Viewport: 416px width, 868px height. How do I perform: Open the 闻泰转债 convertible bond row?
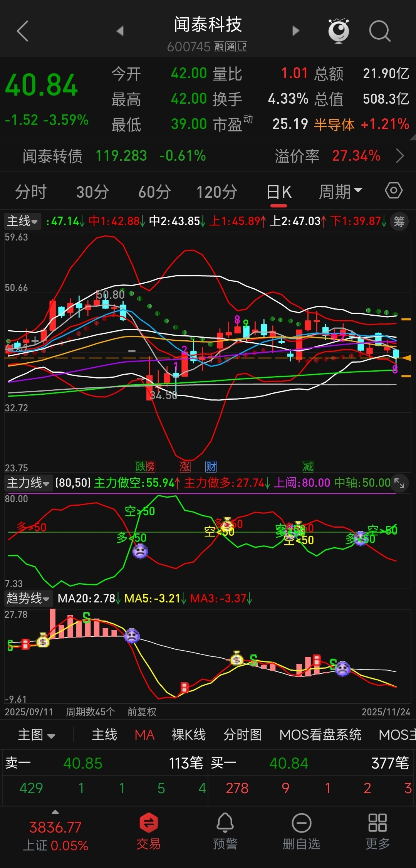(208, 156)
